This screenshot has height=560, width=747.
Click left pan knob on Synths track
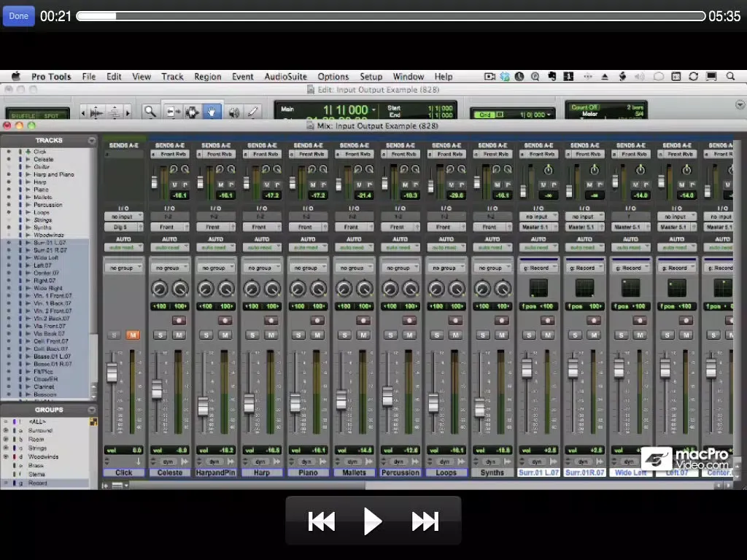482,288
